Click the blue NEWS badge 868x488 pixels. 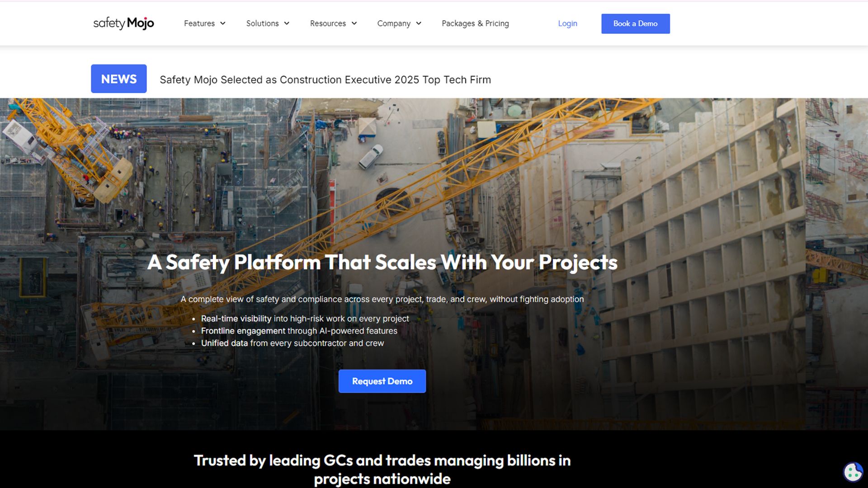(119, 79)
